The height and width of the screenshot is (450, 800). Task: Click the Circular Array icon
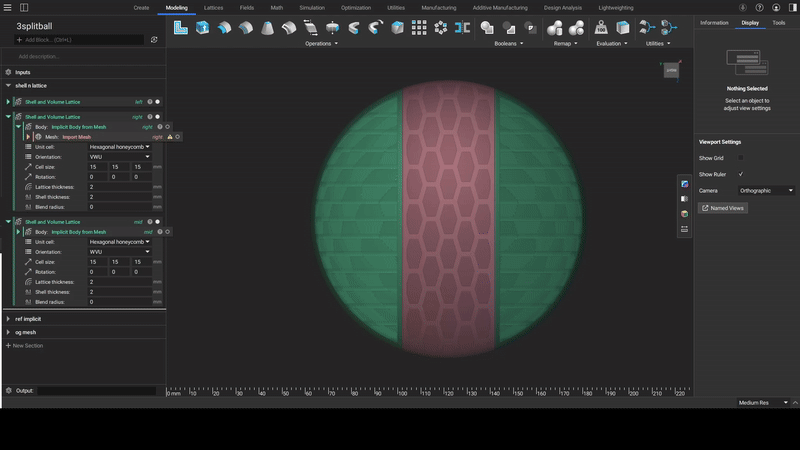click(440, 28)
